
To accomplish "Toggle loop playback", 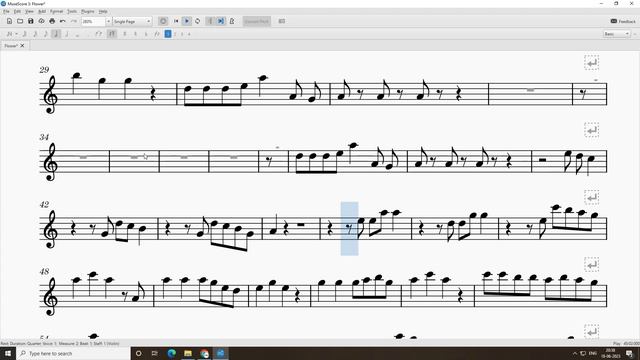I will (198, 21).
